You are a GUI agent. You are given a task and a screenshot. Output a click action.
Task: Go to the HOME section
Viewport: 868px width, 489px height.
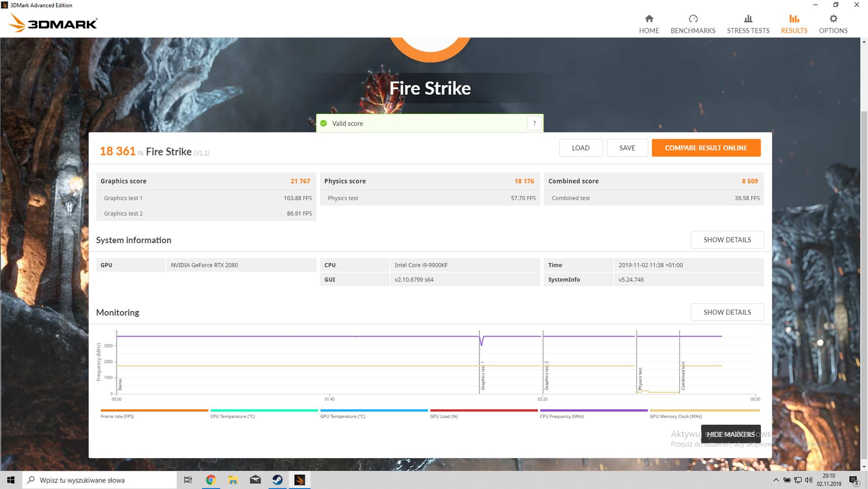[649, 24]
